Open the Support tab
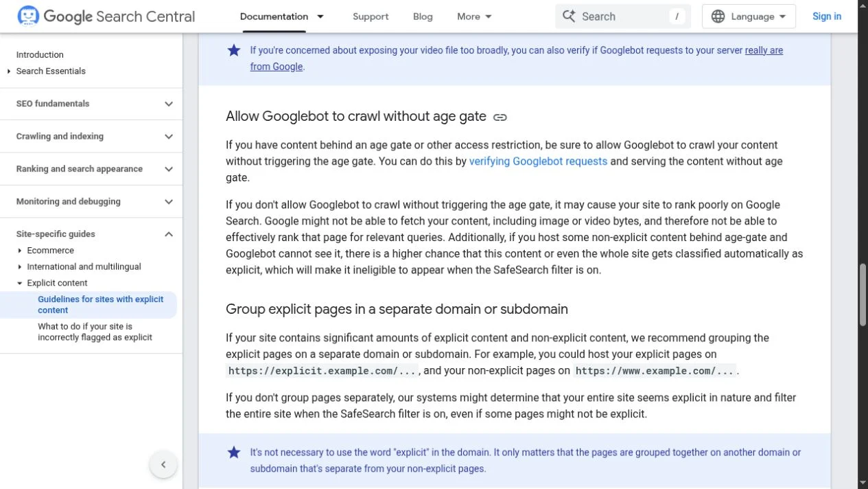The width and height of the screenshot is (868, 489). pyautogui.click(x=371, y=16)
